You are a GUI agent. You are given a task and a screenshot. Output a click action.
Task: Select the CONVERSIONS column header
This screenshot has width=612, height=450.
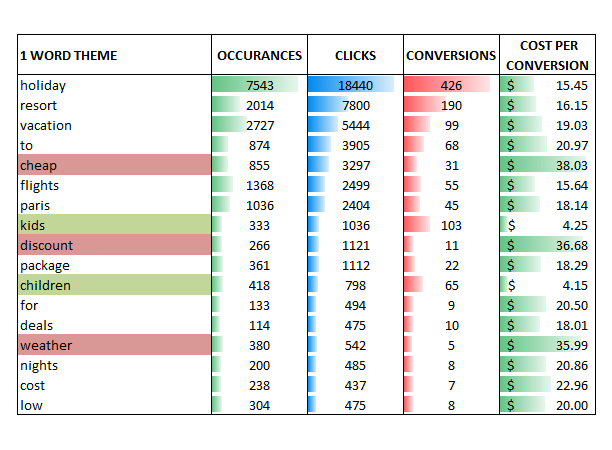pos(450,56)
